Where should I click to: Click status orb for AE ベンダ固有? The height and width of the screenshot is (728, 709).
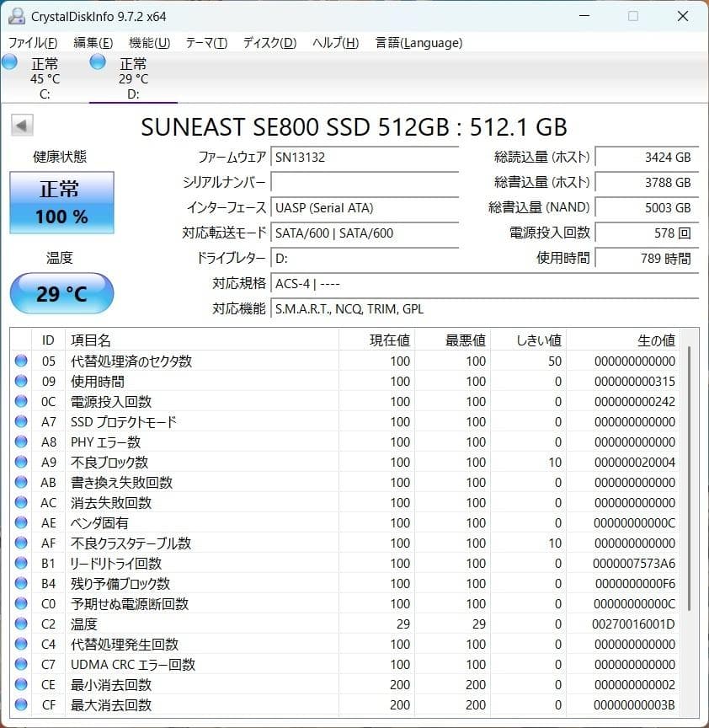click(21, 522)
